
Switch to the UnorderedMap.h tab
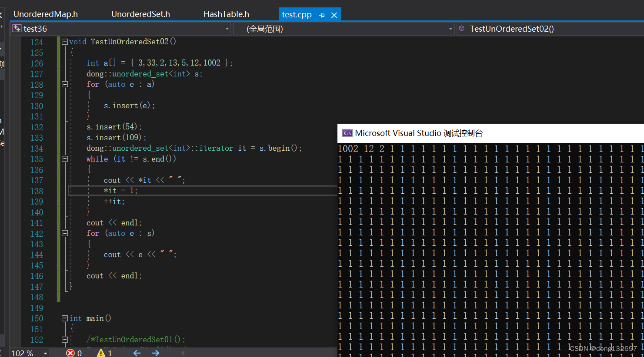[x=46, y=14]
